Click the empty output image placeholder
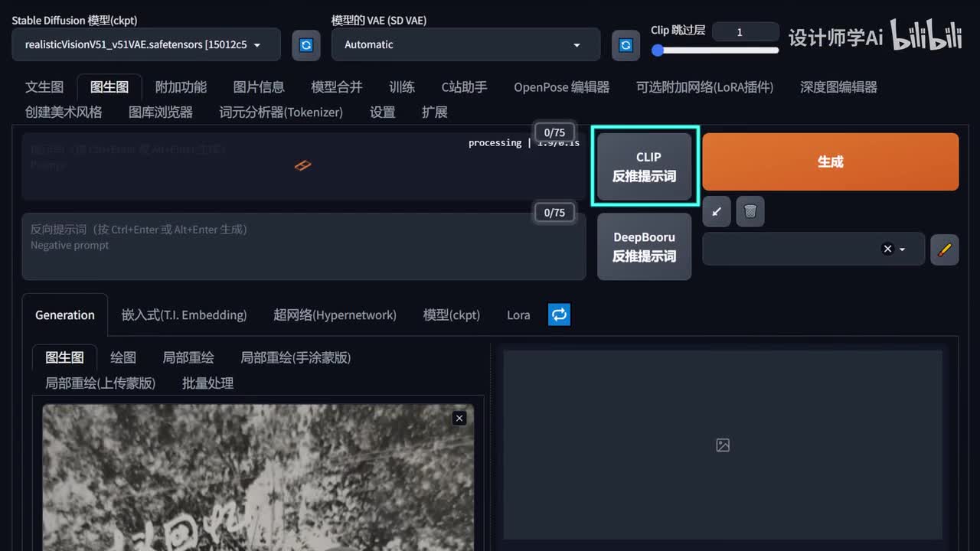 coord(722,445)
